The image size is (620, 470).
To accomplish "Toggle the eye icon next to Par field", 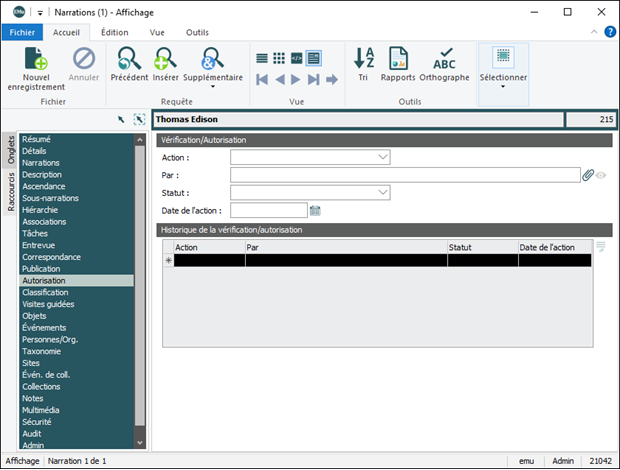I will (x=602, y=175).
